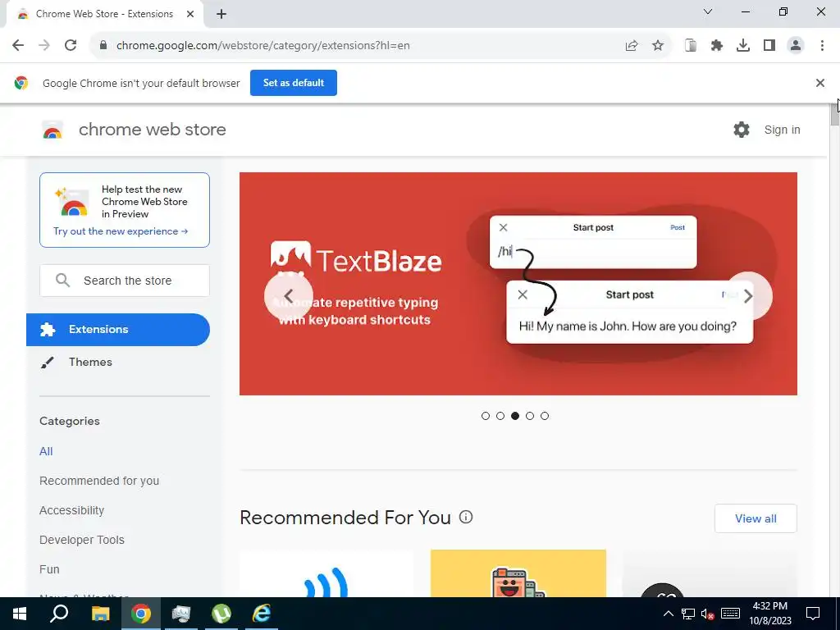The width and height of the screenshot is (840, 630).
Task: Select the fifth carousel dot
Action: (545, 416)
